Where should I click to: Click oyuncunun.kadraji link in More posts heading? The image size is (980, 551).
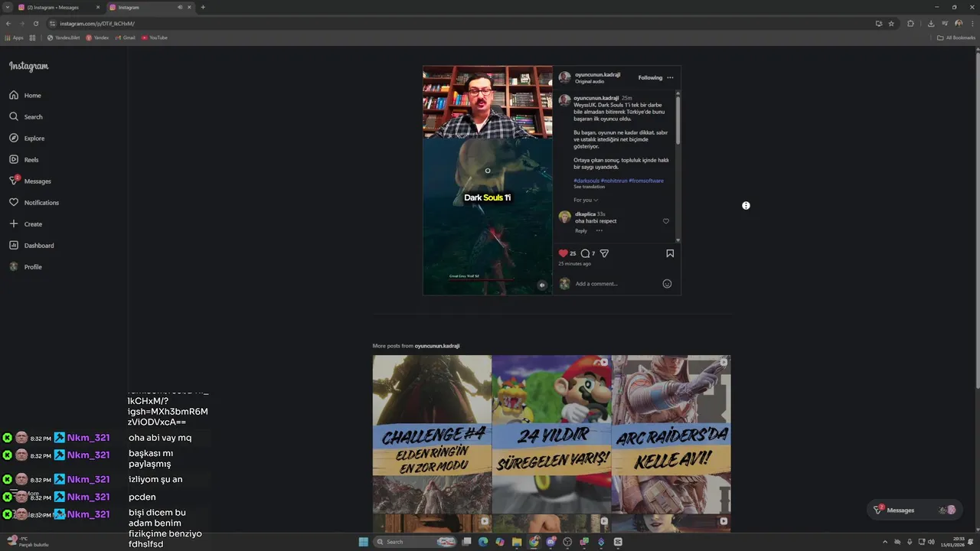(437, 346)
